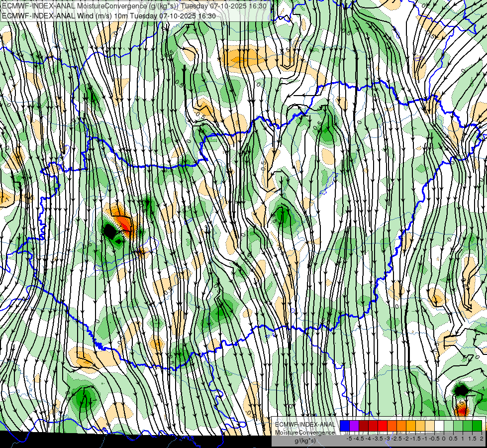Click 'MoistureConvergence' label in the legend box

[305, 433]
